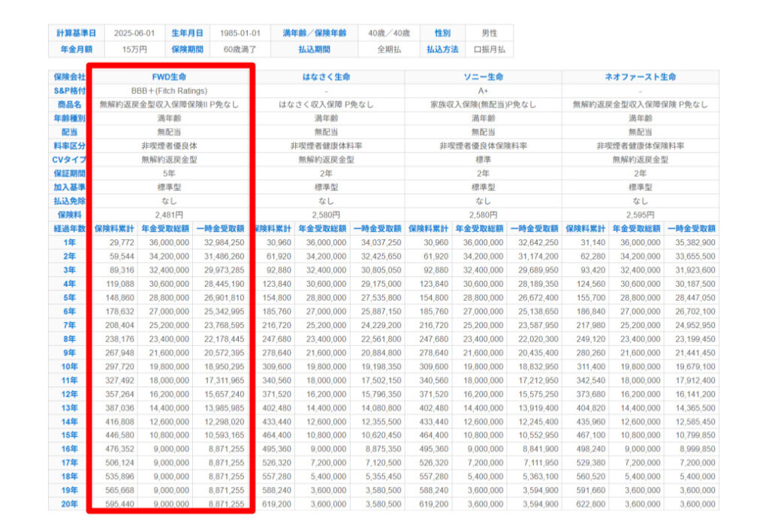The image size is (769, 532).
Task: Select the A+ rating under ソニー生命
Action: tap(483, 91)
